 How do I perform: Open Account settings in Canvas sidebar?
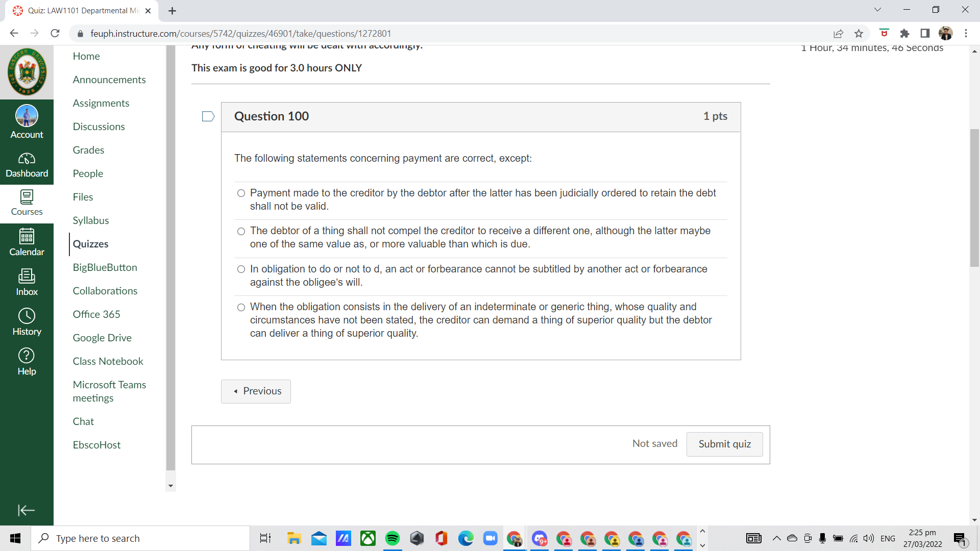tap(27, 121)
